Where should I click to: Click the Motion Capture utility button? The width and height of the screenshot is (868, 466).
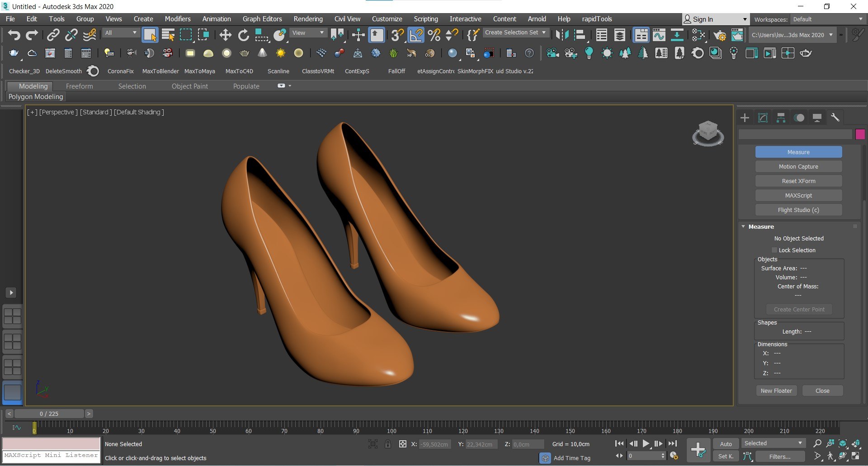click(798, 166)
